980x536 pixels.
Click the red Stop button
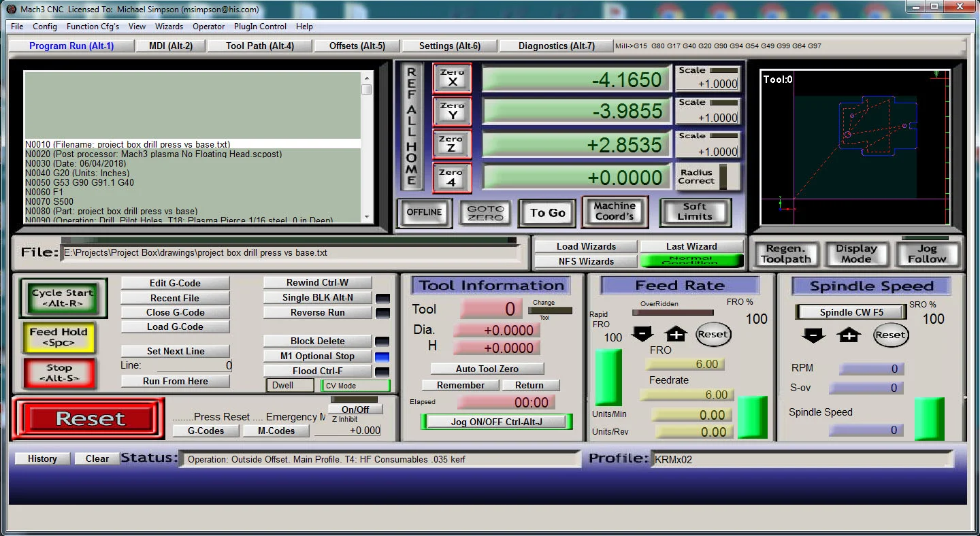[x=59, y=373]
